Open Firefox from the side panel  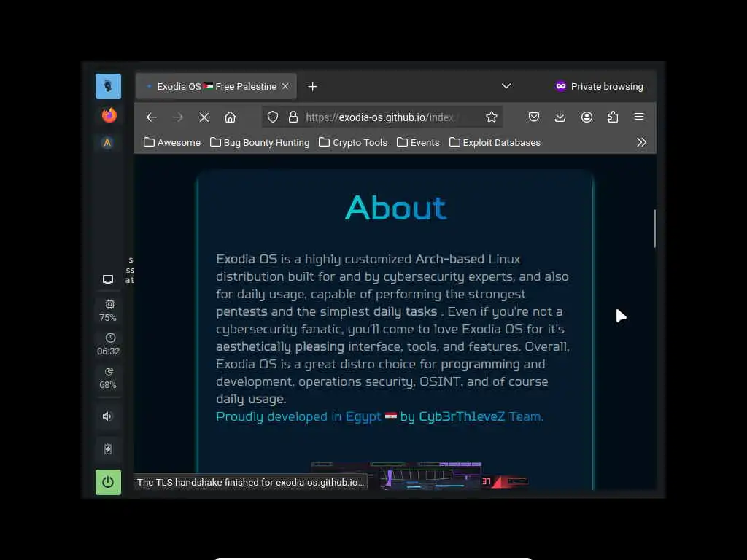109,114
